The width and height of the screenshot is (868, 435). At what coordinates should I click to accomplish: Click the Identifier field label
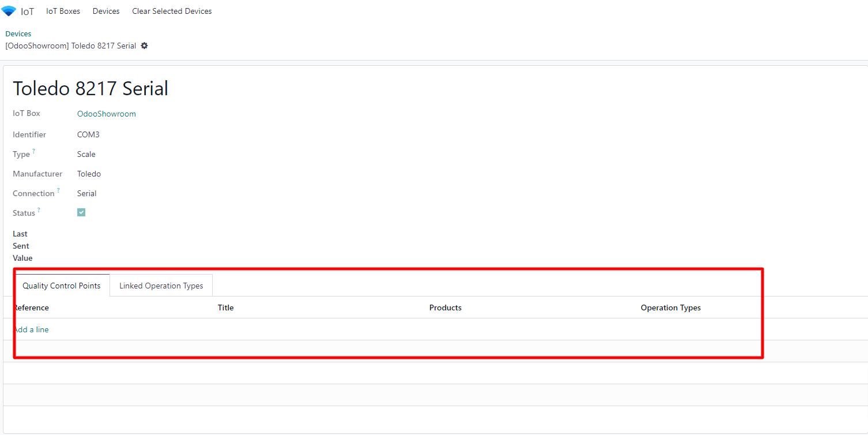(x=29, y=134)
